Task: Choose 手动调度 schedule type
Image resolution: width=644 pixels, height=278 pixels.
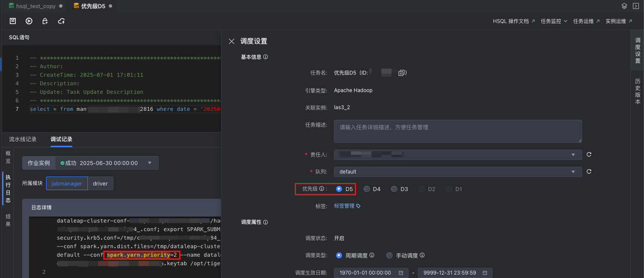Action: (389, 255)
